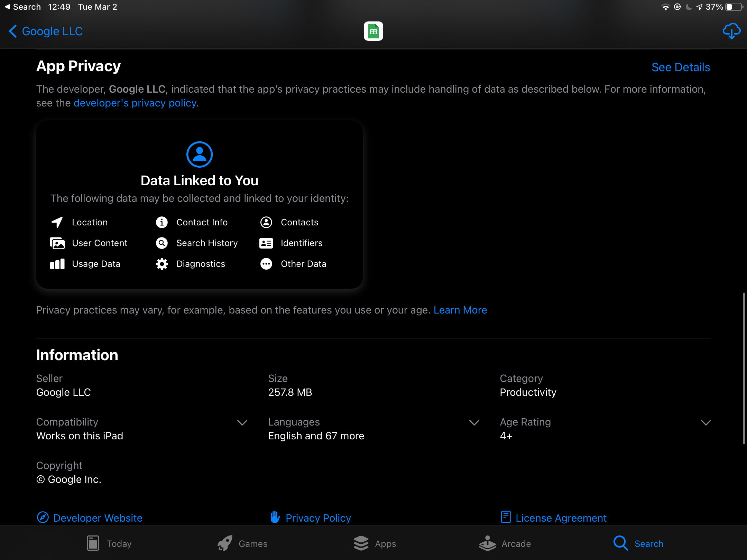
Task: Tap the Search magnifier tab icon
Action: click(x=620, y=543)
